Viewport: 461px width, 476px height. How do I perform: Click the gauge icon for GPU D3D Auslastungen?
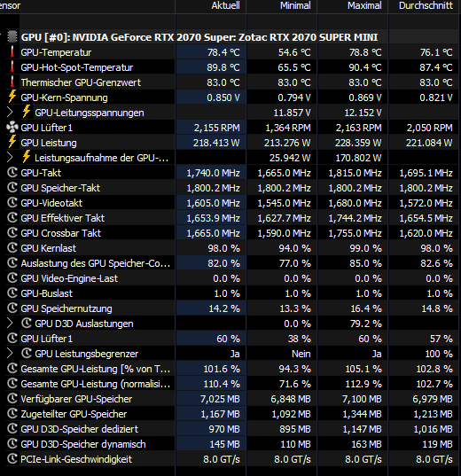(27, 324)
